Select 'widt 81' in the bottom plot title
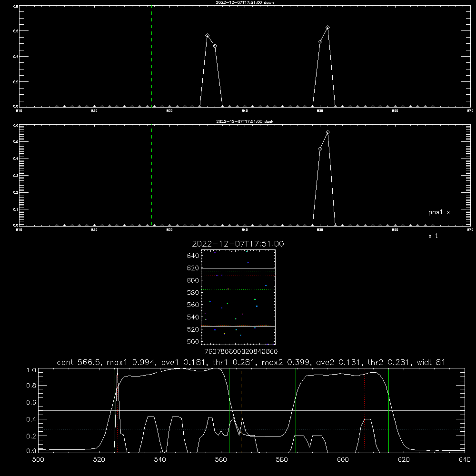476x476 pixels. [431, 362]
